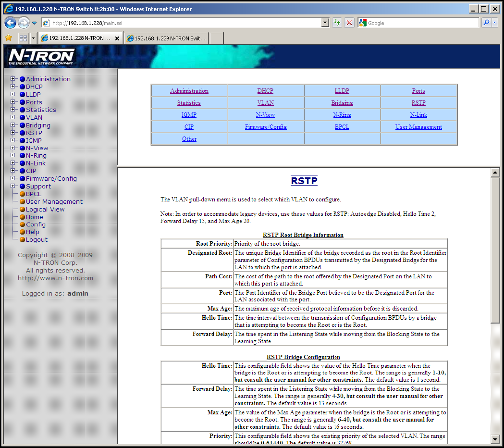Click the help pane scroll down arrow

(x=495, y=439)
